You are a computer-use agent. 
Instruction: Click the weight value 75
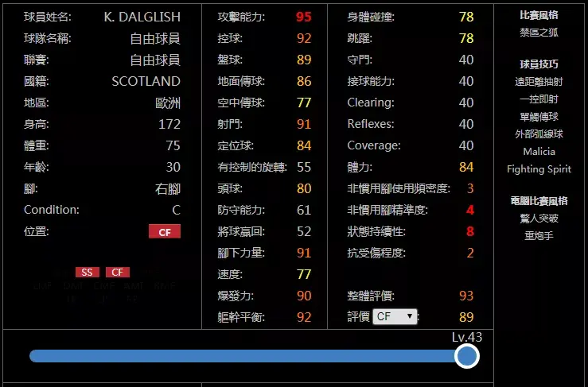pyautogui.click(x=173, y=145)
